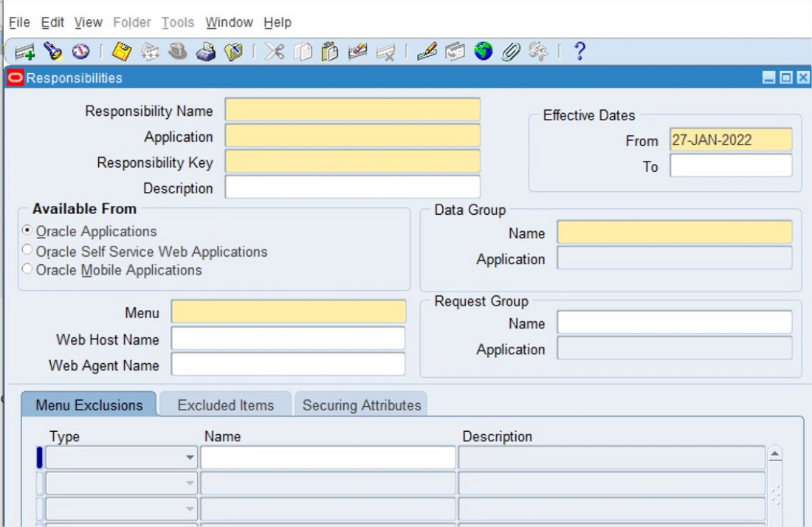This screenshot has height=527, width=812.
Task: Click the Effective Dates To field
Action: 730,166
